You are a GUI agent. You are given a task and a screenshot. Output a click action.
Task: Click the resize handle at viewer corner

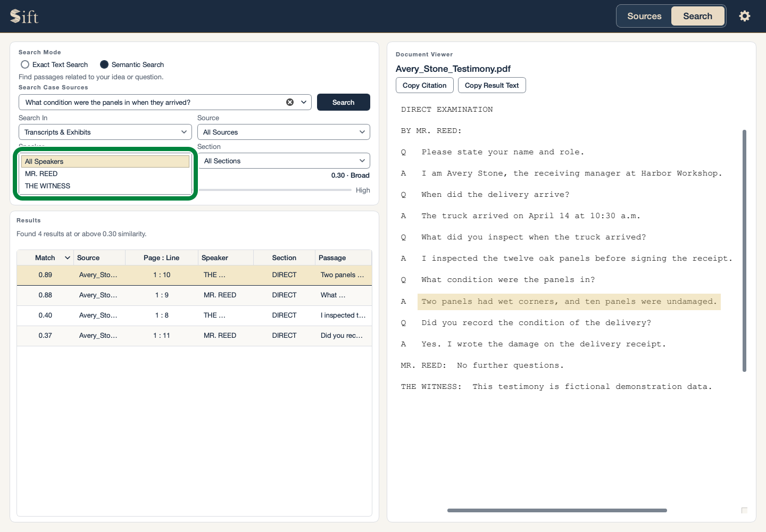(x=744, y=510)
